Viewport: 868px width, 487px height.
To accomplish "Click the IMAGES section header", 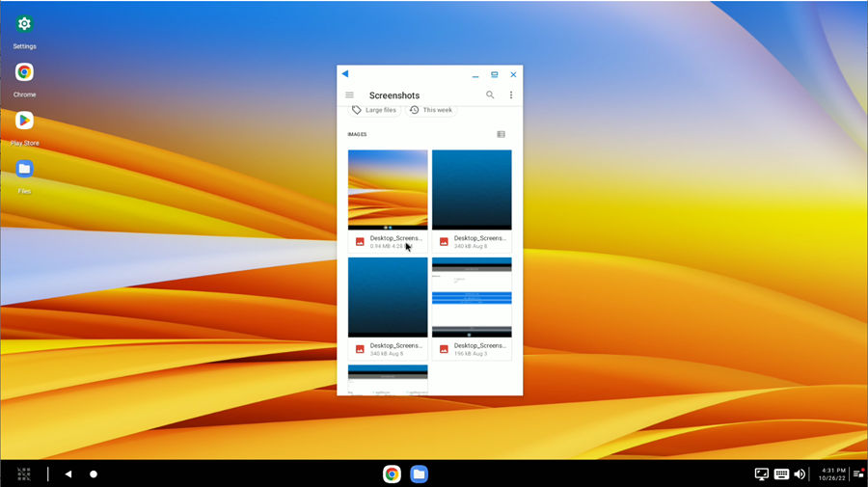I will [357, 134].
